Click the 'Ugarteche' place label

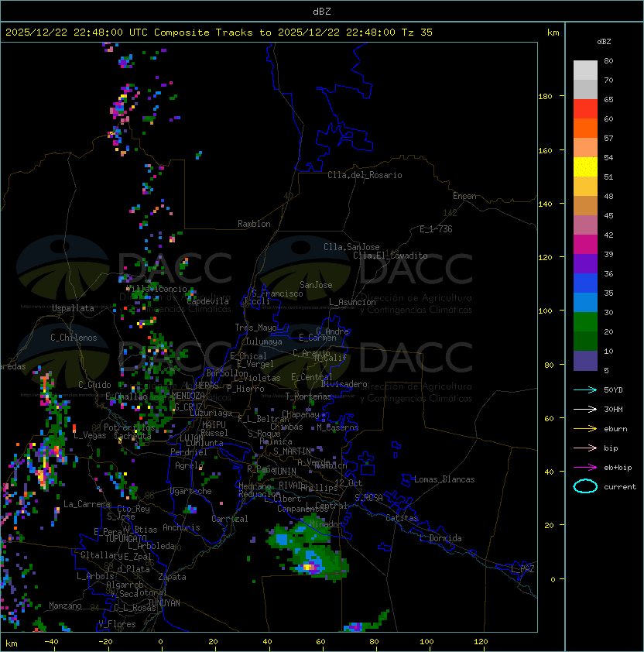(191, 491)
